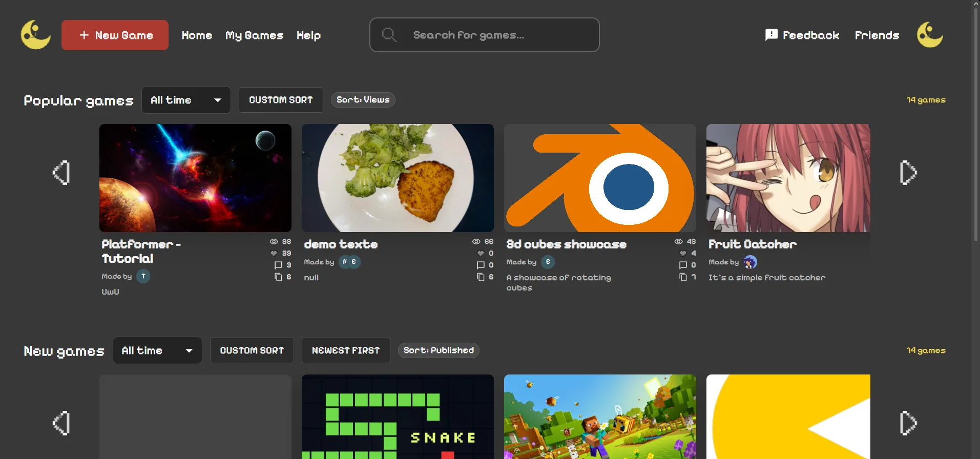Screen dimensions: 980x459
Task: Go to the Home page
Action: point(197,35)
